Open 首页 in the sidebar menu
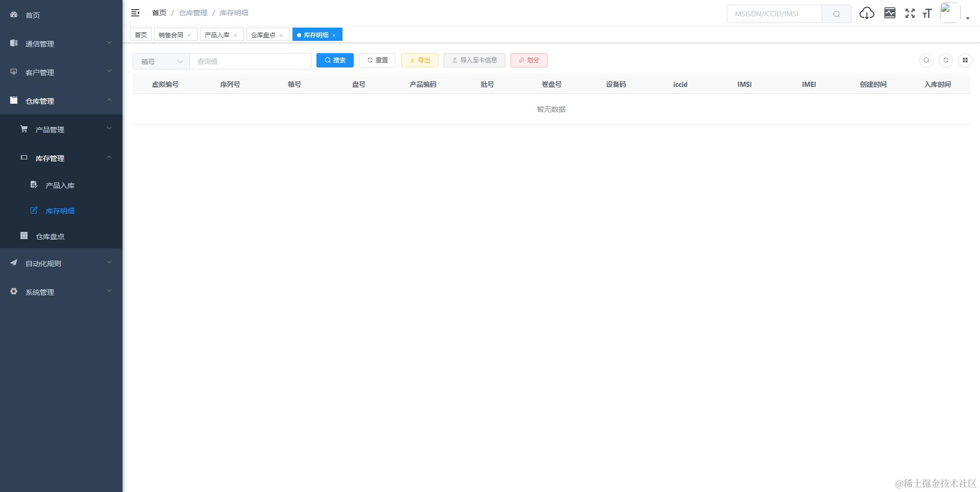This screenshot has height=492, width=980. pos(61,15)
